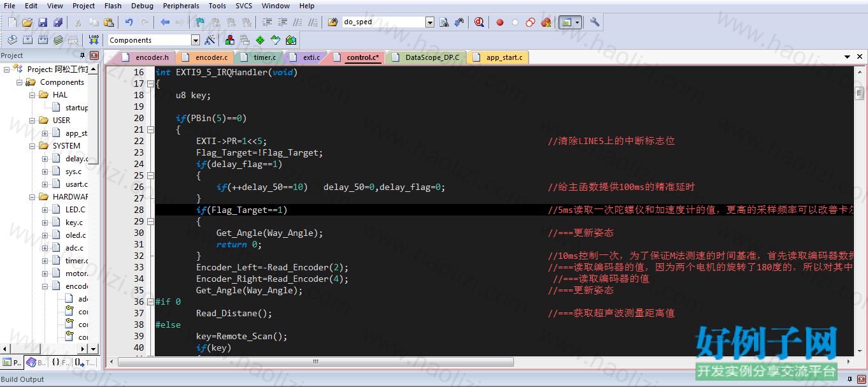This screenshot has width=868, height=387.
Task: Open a file via the folder icon
Action: pyautogui.click(x=27, y=22)
